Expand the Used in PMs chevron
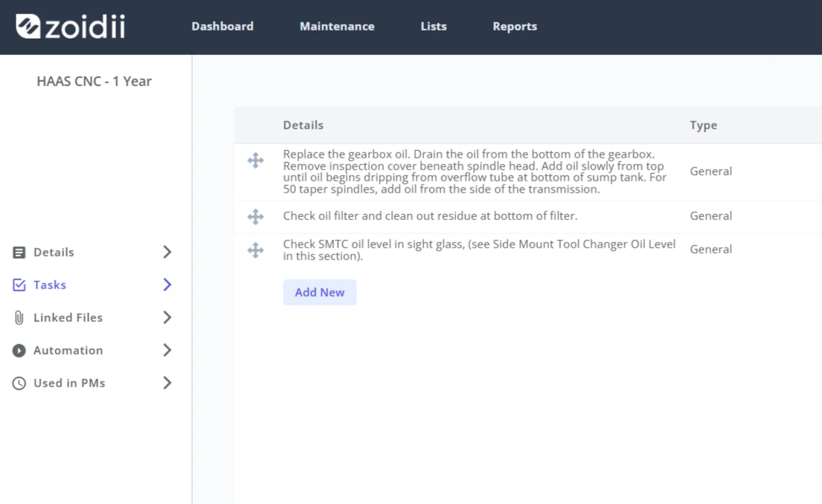822x504 pixels. tap(167, 383)
